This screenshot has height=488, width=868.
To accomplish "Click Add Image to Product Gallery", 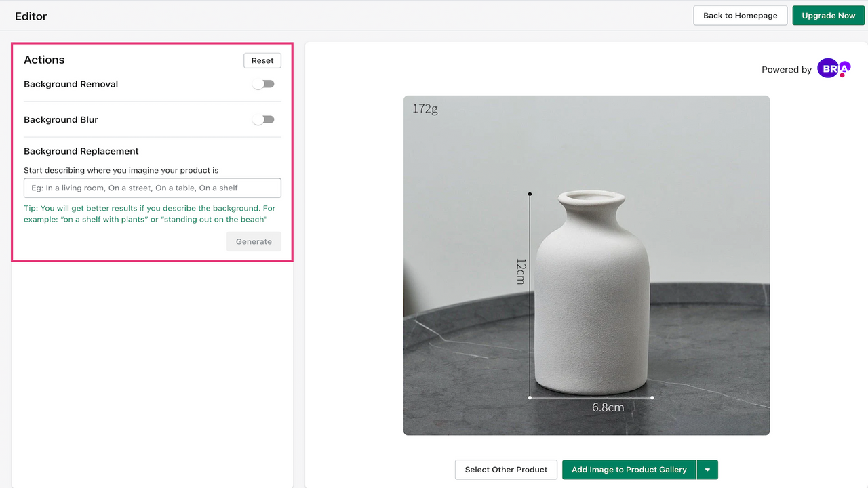I will tap(629, 469).
